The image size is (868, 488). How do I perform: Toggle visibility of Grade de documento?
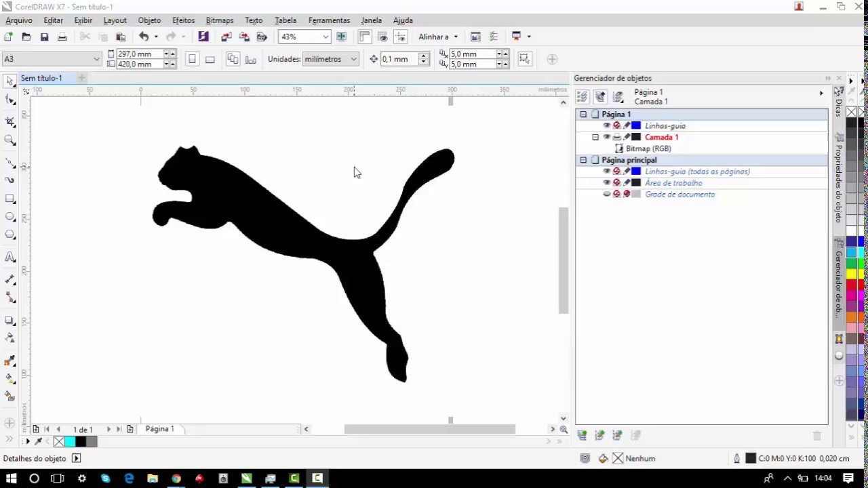pyautogui.click(x=606, y=195)
